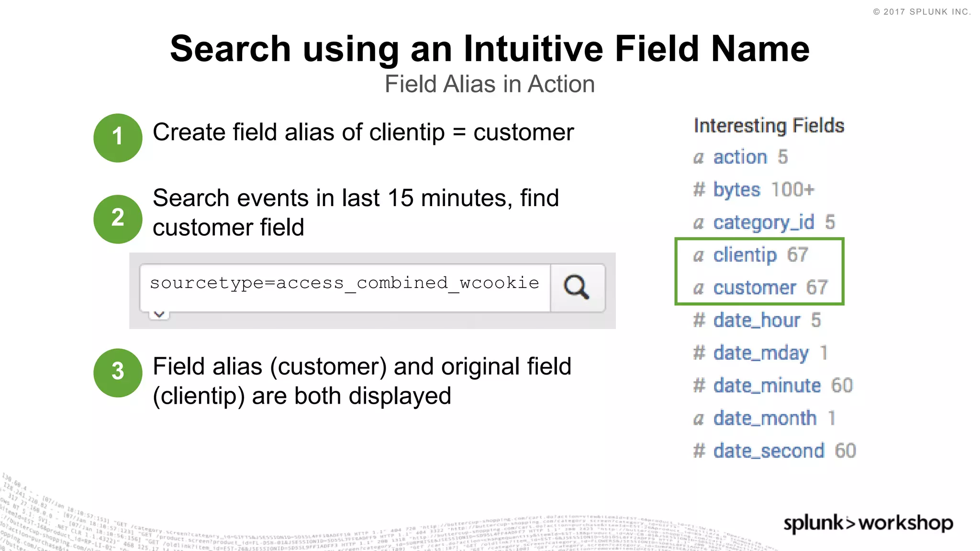Select the clientip field
The height and width of the screenshot is (551, 980).
pyautogui.click(x=745, y=255)
